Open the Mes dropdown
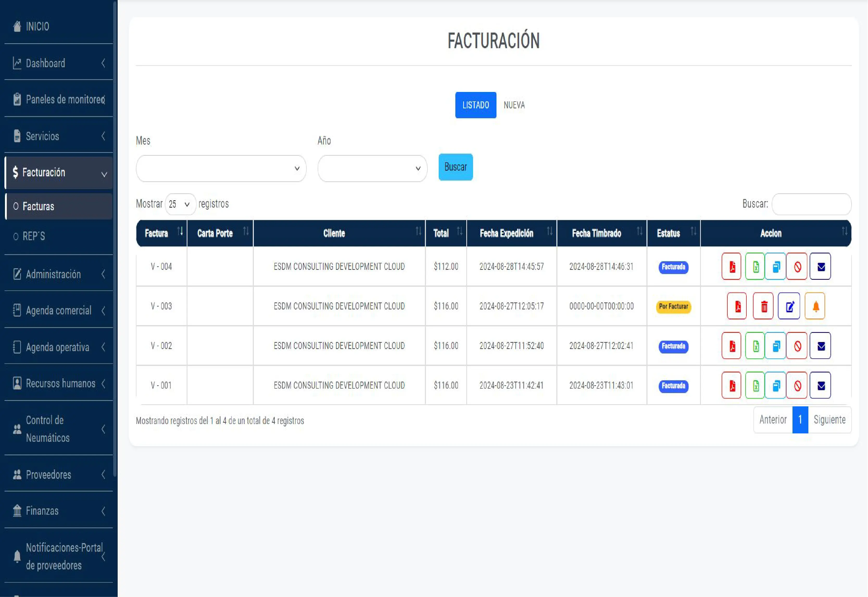This screenshot has height=597, width=868. point(221,169)
